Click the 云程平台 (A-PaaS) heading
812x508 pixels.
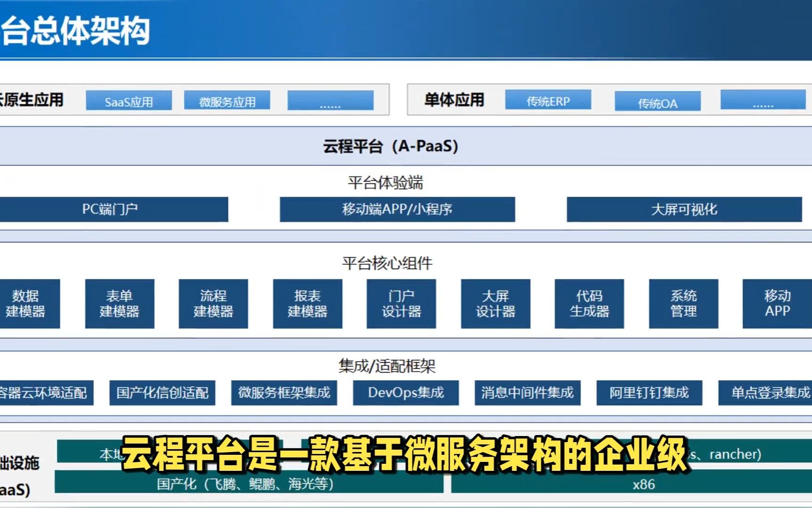point(390,146)
